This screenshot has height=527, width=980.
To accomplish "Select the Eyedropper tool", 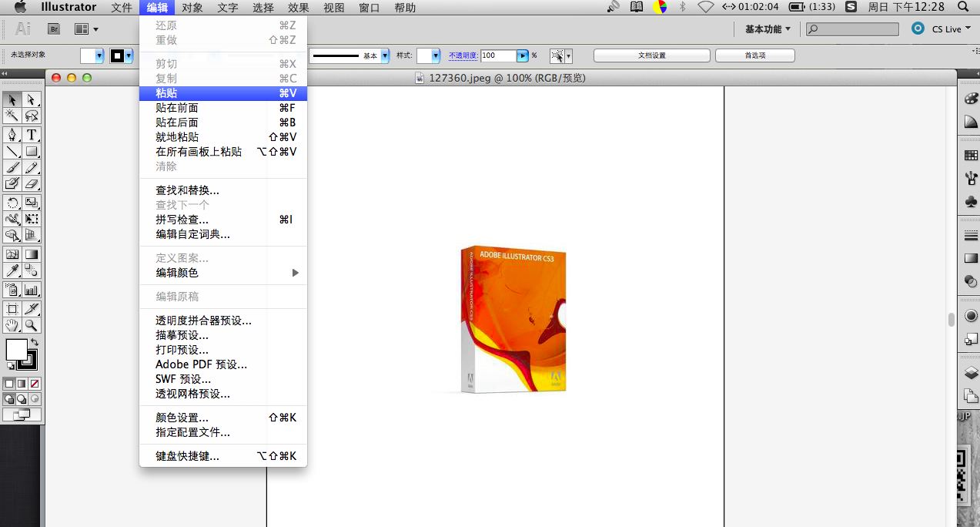I will pyautogui.click(x=12, y=269).
